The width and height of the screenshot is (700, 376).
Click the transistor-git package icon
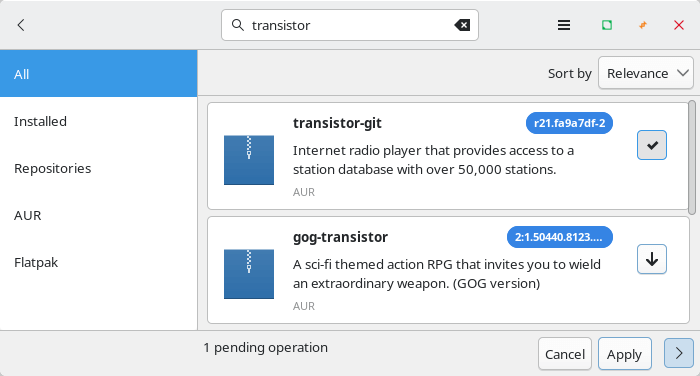(x=249, y=160)
